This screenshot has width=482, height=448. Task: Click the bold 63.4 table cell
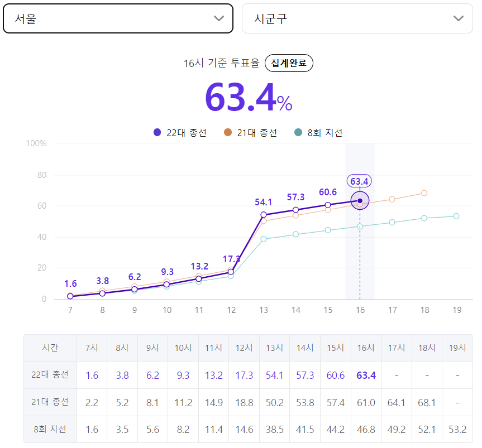(x=366, y=375)
